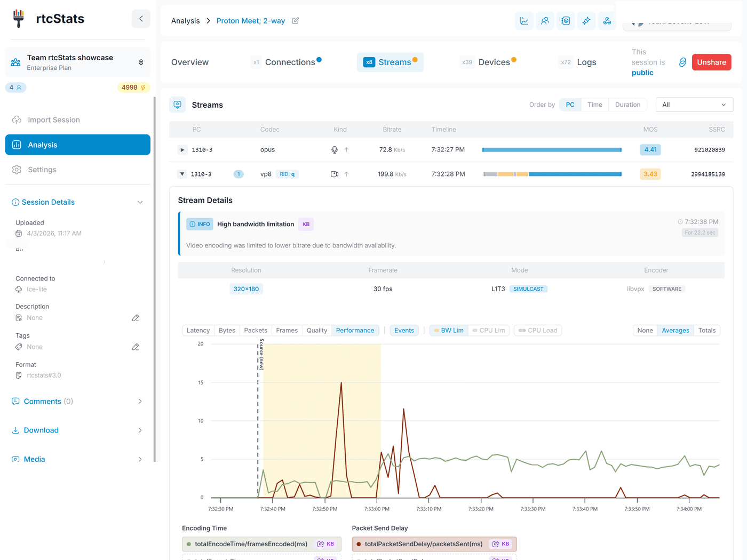Image resolution: width=747 pixels, height=560 pixels.
Task: Edit the session name with the pencil icon
Action: click(296, 21)
